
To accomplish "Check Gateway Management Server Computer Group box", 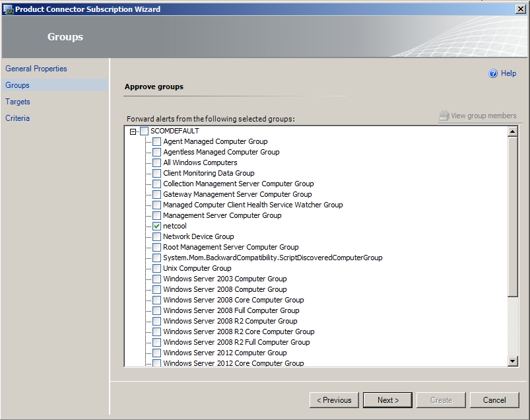I will pyautogui.click(x=156, y=194).
